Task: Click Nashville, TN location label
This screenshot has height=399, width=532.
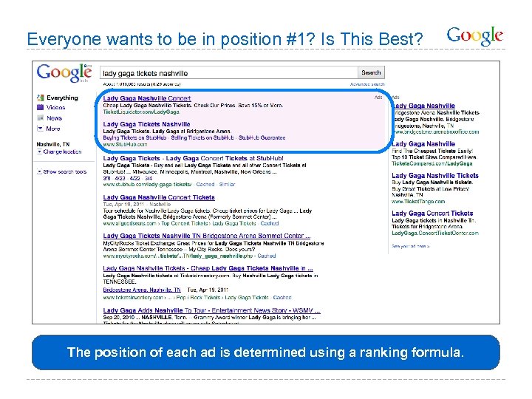Action: 53,144
